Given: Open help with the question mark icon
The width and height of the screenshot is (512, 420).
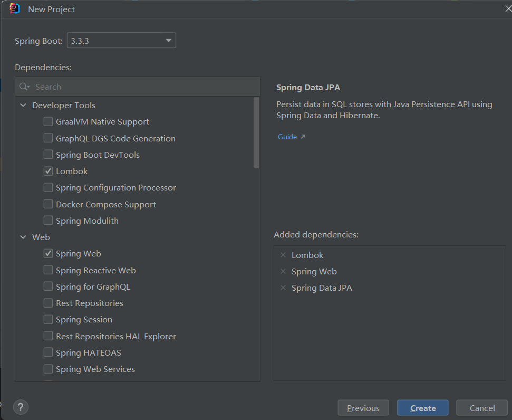Looking at the screenshot, I should [21, 407].
